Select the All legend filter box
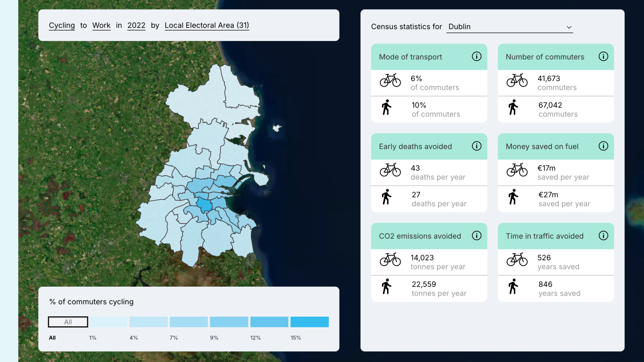The image size is (644, 362). coord(68,322)
